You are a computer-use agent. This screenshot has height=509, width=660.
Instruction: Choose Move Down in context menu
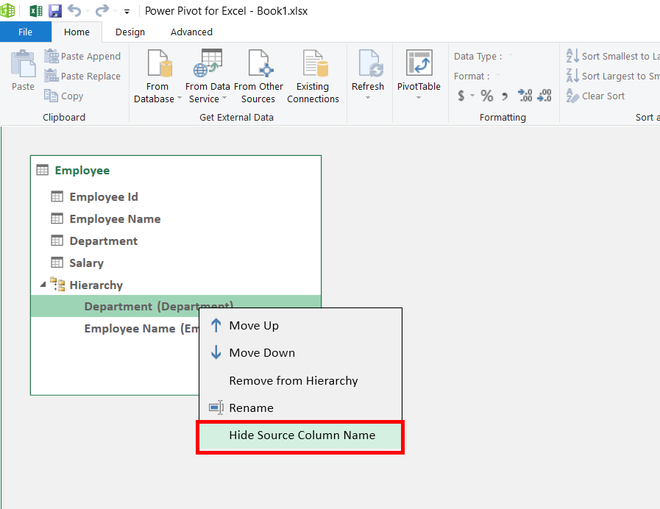301,352
